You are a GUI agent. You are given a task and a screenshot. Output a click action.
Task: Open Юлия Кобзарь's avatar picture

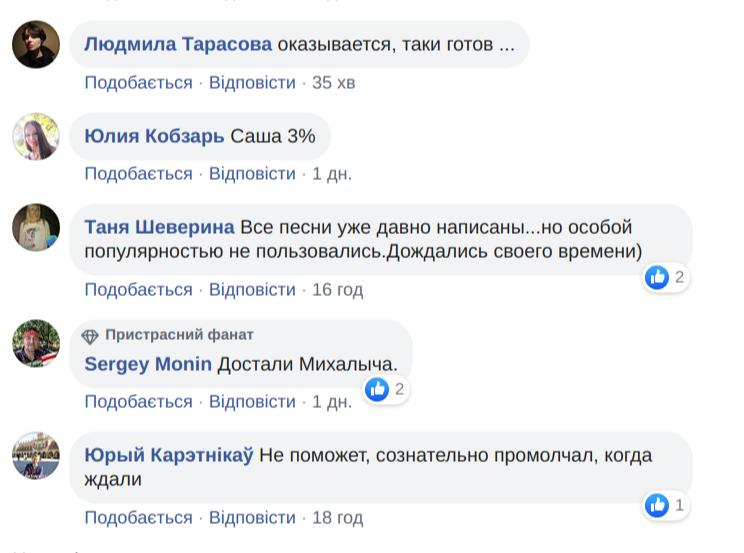35,137
